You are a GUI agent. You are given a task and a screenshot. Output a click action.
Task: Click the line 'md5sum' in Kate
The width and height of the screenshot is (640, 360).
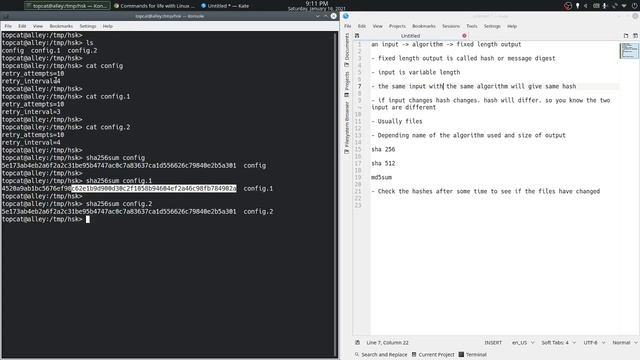(x=381, y=178)
